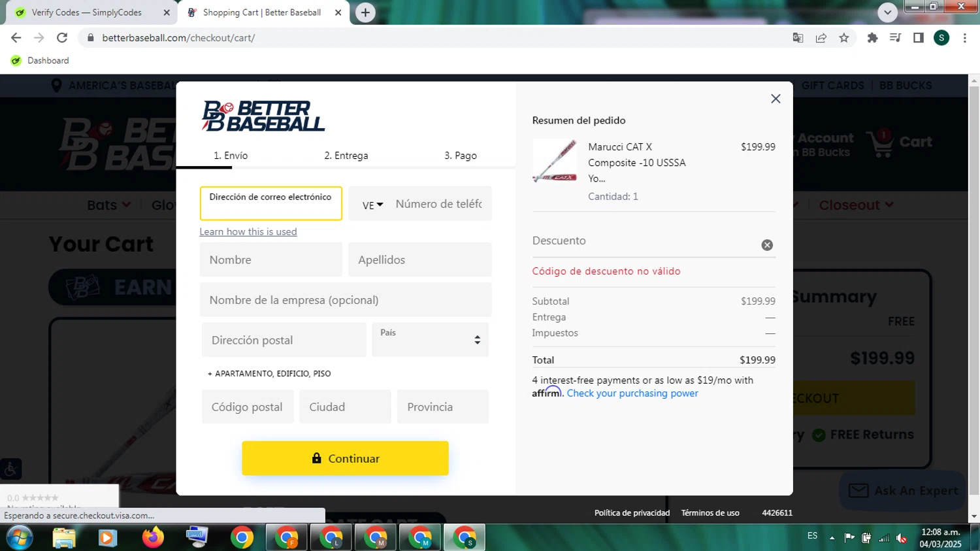Open File Explorer from taskbar

tap(64, 538)
